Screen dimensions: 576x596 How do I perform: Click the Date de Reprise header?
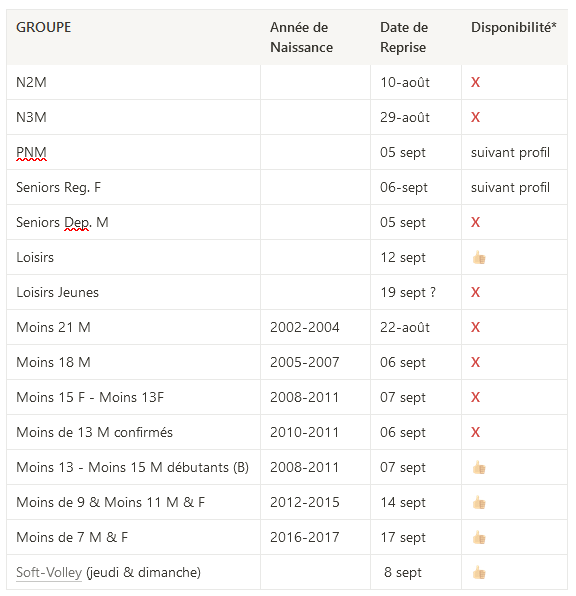coord(404,37)
